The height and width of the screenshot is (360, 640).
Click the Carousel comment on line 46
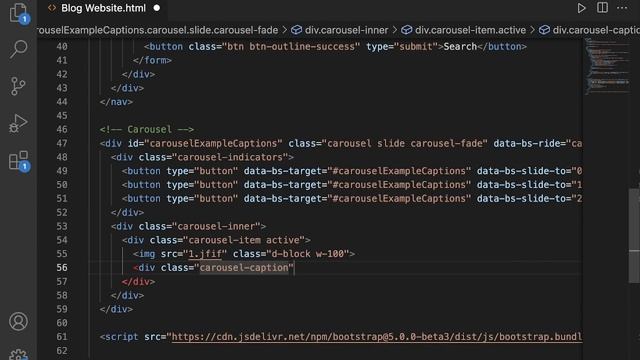(147, 129)
